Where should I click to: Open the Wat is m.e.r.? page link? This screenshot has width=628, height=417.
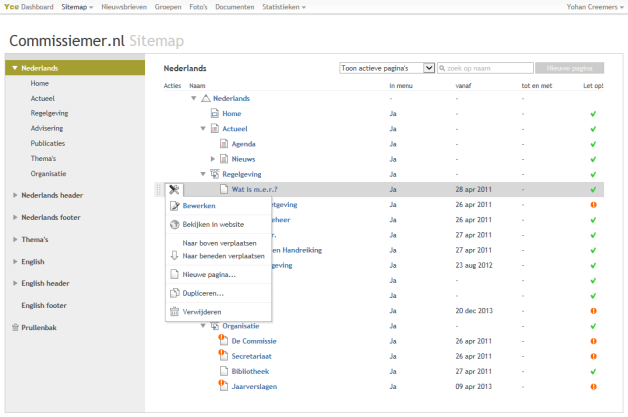[254, 189]
